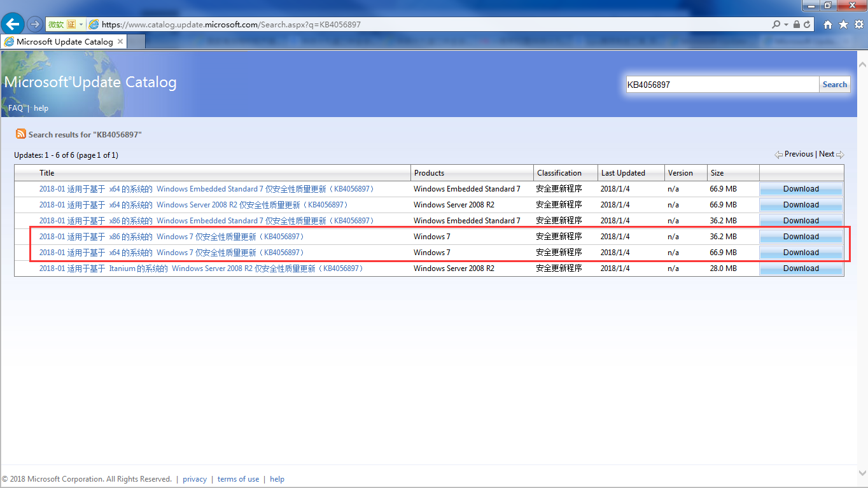Download the x64 Windows Embedded Standard 7 update
The image size is (868, 488).
click(801, 189)
